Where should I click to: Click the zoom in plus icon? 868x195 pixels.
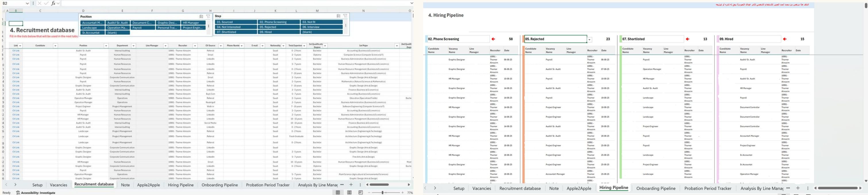(403, 193)
